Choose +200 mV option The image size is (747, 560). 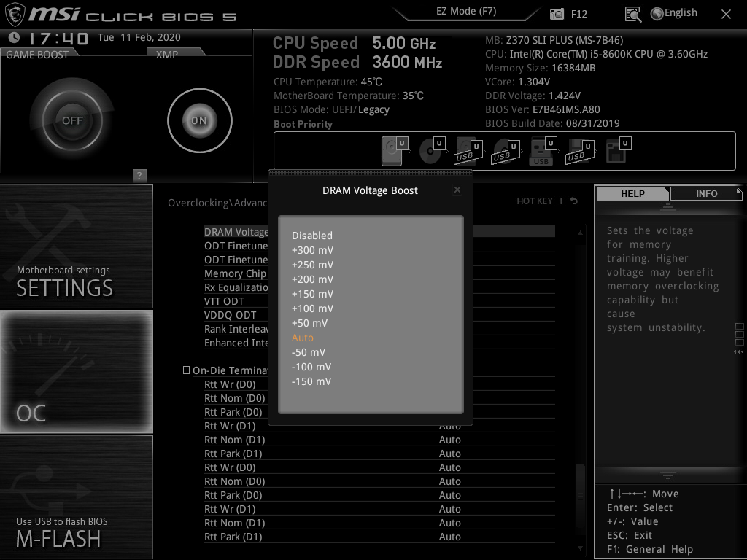pyautogui.click(x=312, y=279)
